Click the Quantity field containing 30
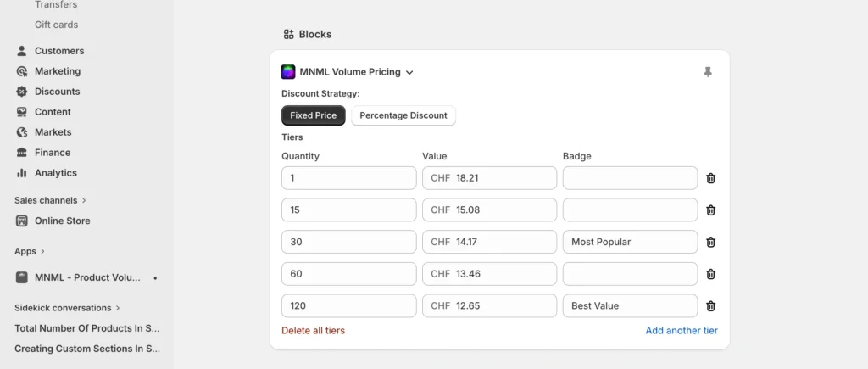868x369 pixels. (348, 242)
